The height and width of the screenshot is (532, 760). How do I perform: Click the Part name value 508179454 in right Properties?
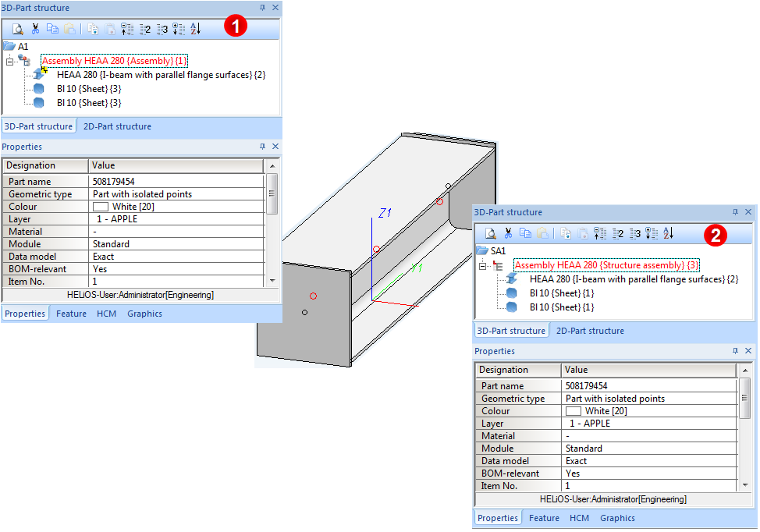pos(586,386)
